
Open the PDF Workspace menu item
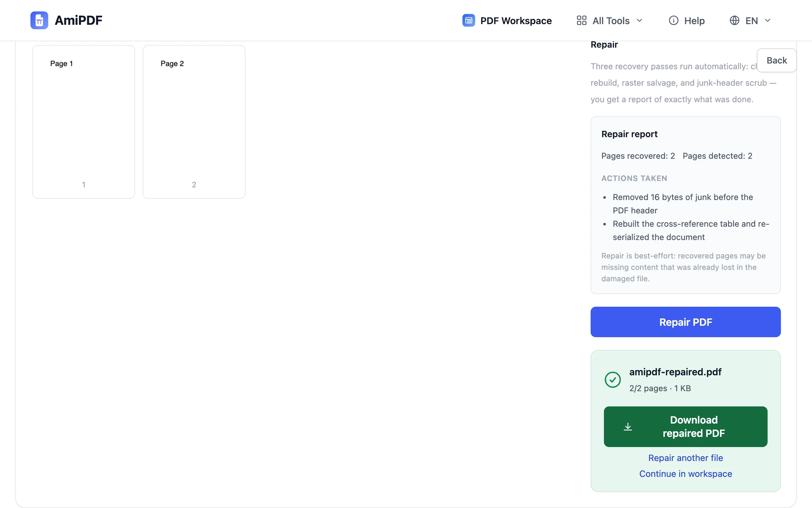click(x=507, y=21)
